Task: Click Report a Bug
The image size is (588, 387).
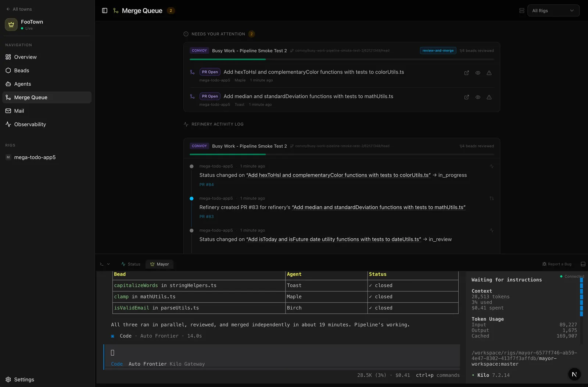Action: [557, 264]
